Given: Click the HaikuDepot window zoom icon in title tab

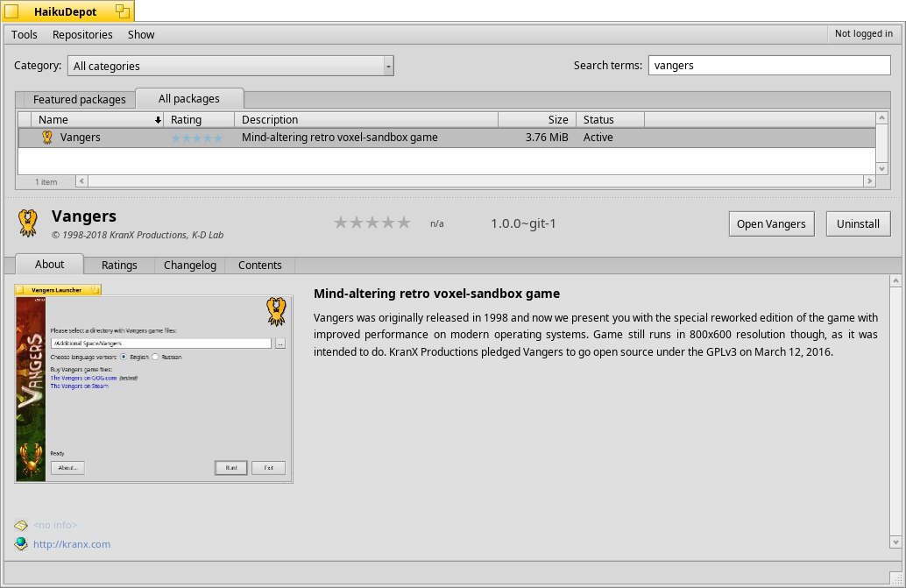Looking at the screenshot, I should click(x=122, y=11).
